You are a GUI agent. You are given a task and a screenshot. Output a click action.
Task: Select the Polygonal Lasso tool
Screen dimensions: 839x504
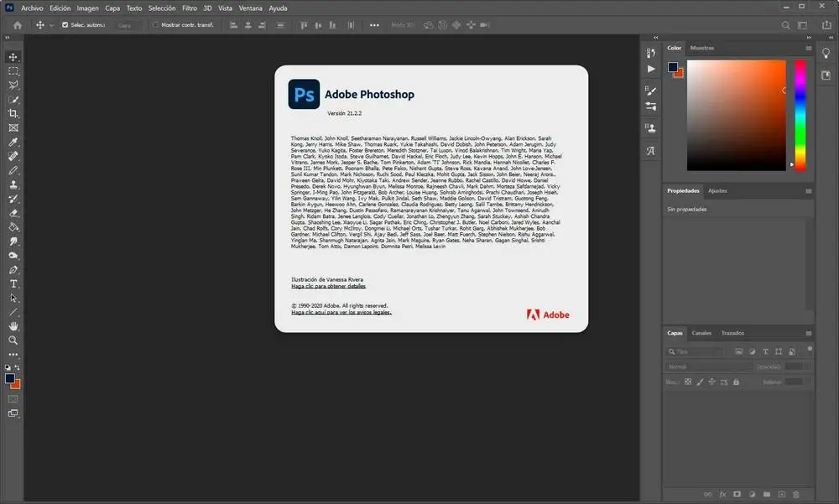[x=13, y=85]
